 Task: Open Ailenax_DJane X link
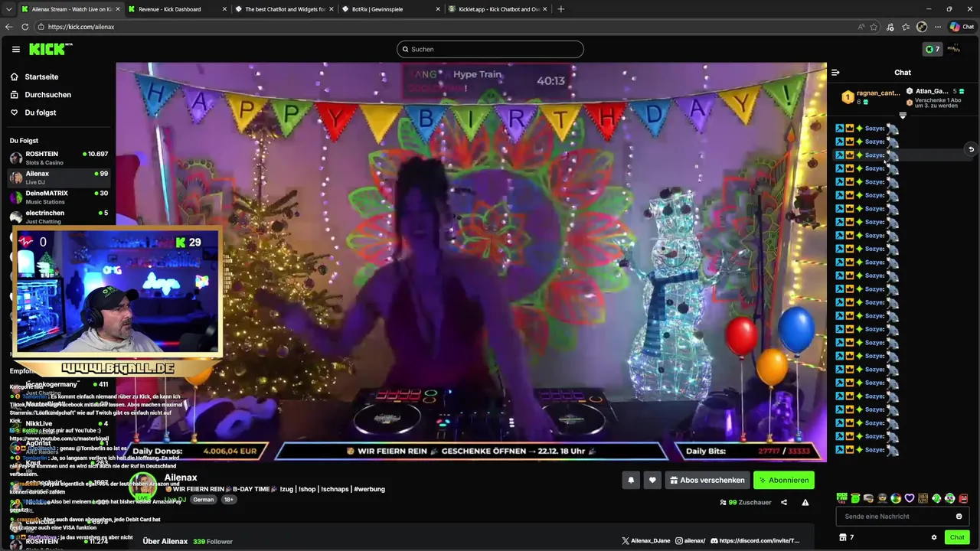[x=646, y=541]
